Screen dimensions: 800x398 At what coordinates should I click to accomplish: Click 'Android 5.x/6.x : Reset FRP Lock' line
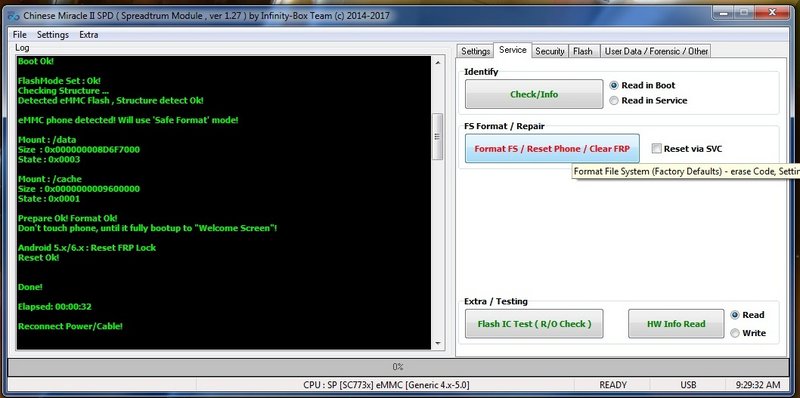[87, 247]
